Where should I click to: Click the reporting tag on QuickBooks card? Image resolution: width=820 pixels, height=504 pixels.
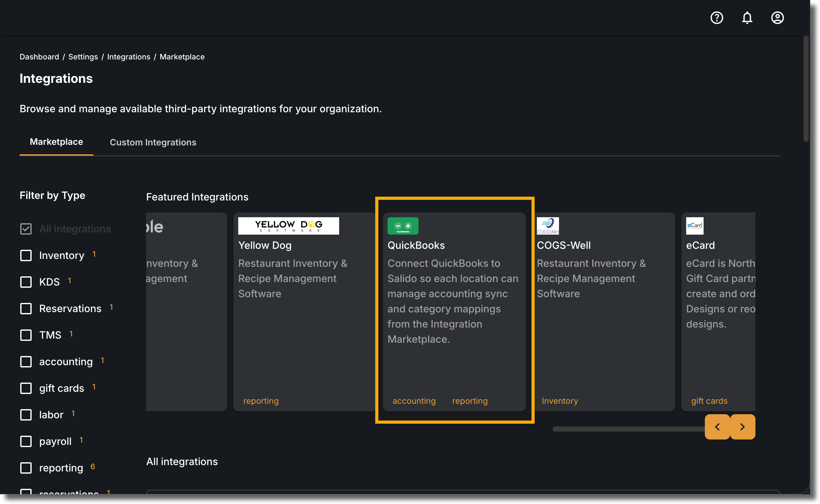click(x=470, y=401)
